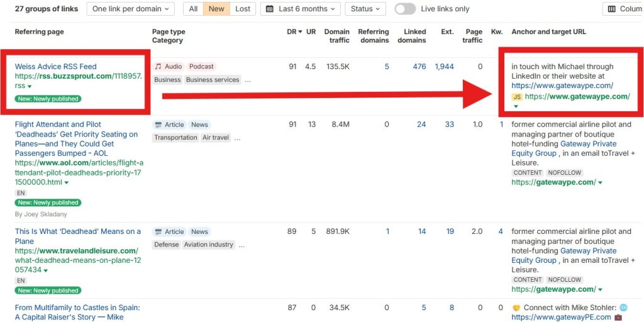The width and height of the screenshot is (644, 322).
Task: Toggle the Live links only switch
Action: tap(405, 9)
